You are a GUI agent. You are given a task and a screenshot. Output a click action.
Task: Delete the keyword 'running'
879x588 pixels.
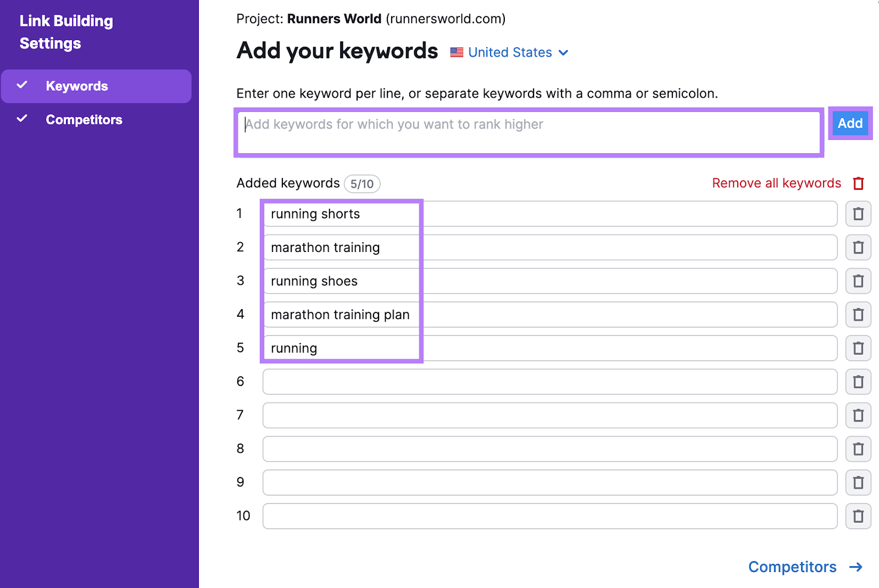coord(858,348)
